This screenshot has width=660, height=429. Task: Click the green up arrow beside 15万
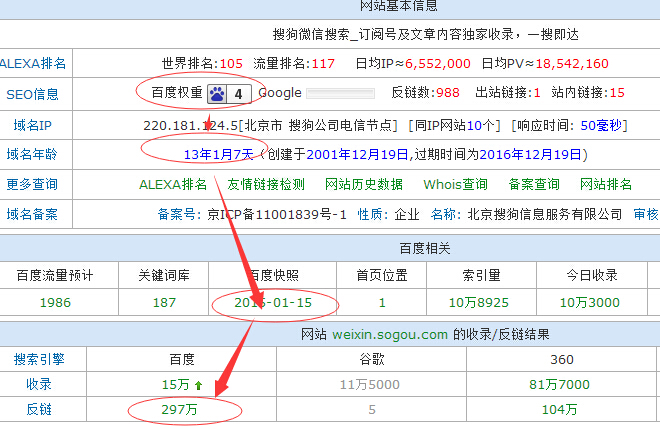[198, 383]
